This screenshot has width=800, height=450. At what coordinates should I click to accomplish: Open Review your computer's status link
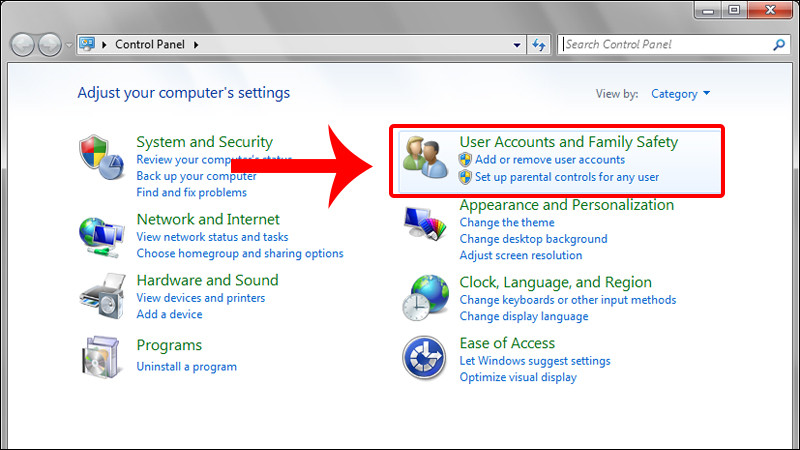(214, 160)
